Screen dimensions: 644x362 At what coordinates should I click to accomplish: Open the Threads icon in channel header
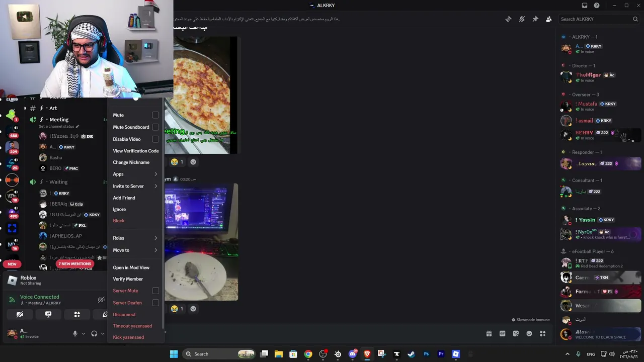[509, 19]
